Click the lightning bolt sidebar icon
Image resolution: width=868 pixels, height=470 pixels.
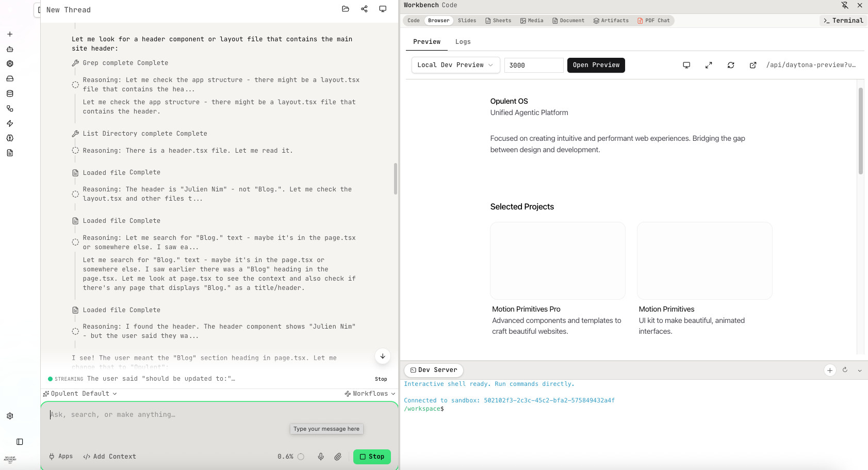[x=10, y=123]
